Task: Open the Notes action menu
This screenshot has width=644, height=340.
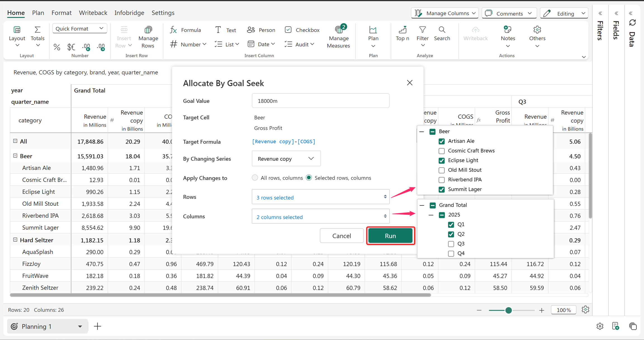Action: click(x=508, y=37)
